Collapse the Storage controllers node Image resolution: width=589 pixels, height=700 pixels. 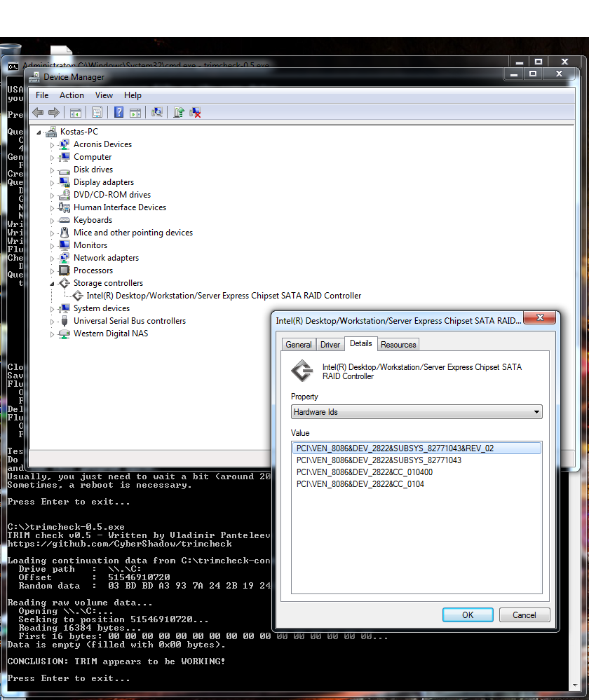(52, 284)
